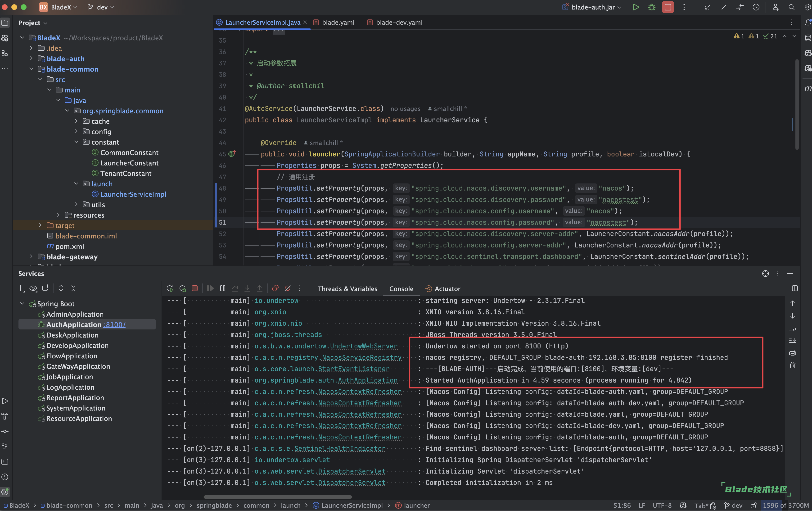This screenshot has width=812, height=511.
Task: Toggle Soft-Wrap in console
Action: click(x=792, y=328)
